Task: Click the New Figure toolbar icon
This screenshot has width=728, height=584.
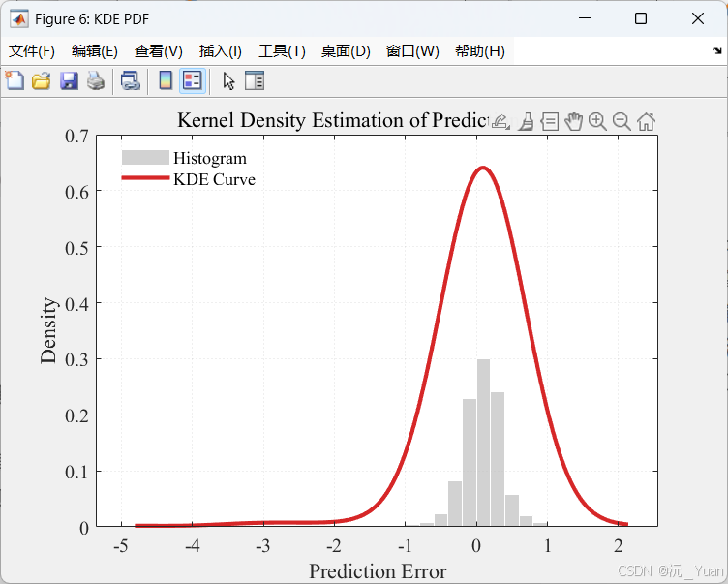Action: [15, 80]
